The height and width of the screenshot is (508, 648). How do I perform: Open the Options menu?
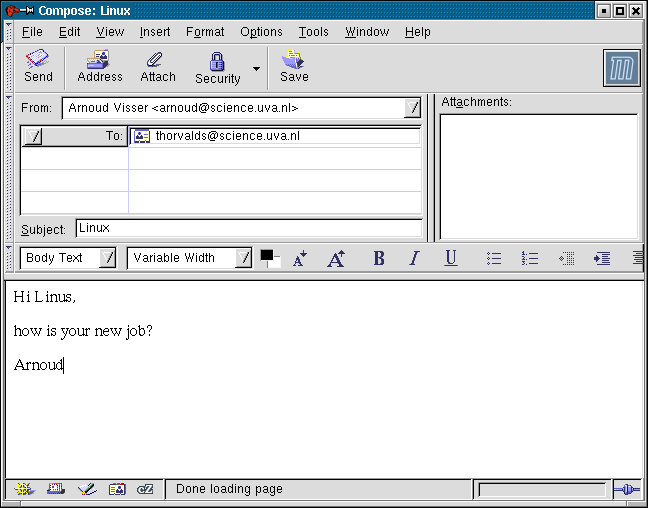coord(261,32)
